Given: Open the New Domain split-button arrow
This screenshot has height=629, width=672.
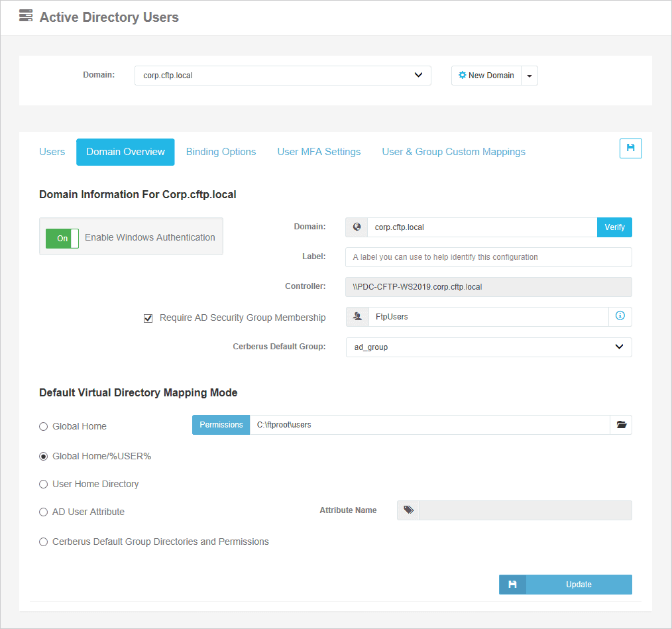Looking at the screenshot, I should coord(530,76).
